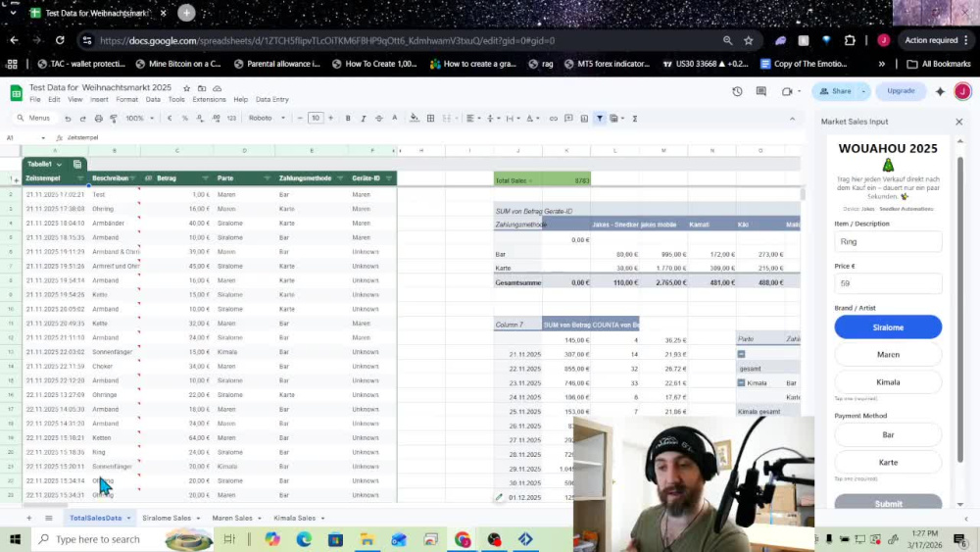Open the Siralome Sales tab arrow menu
The width and height of the screenshot is (980, 552).
pyautogui.click(x=198, y=519)
